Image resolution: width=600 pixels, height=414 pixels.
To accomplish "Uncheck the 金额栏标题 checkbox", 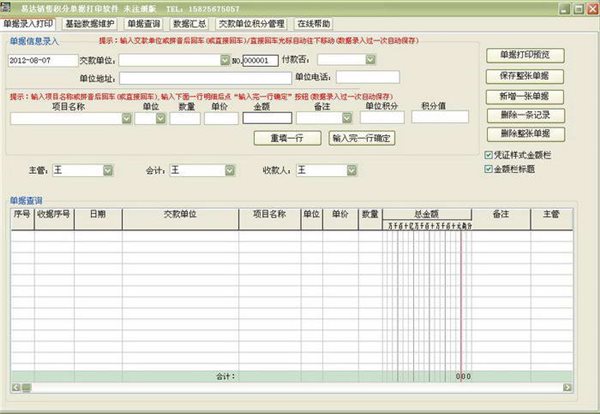I will (488, 170).
